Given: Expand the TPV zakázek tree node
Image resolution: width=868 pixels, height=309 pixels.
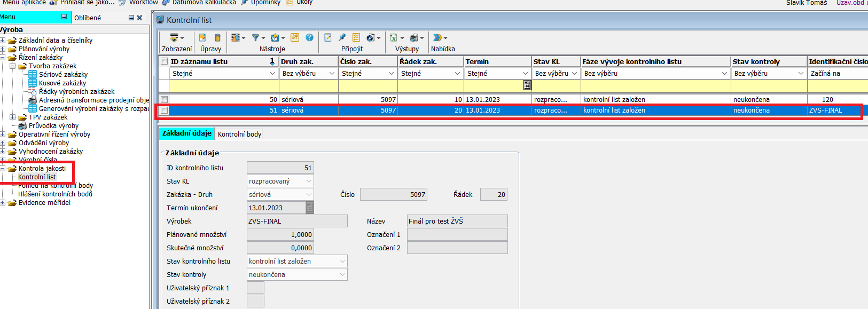Looking at the screenshot, I should 12,117.
